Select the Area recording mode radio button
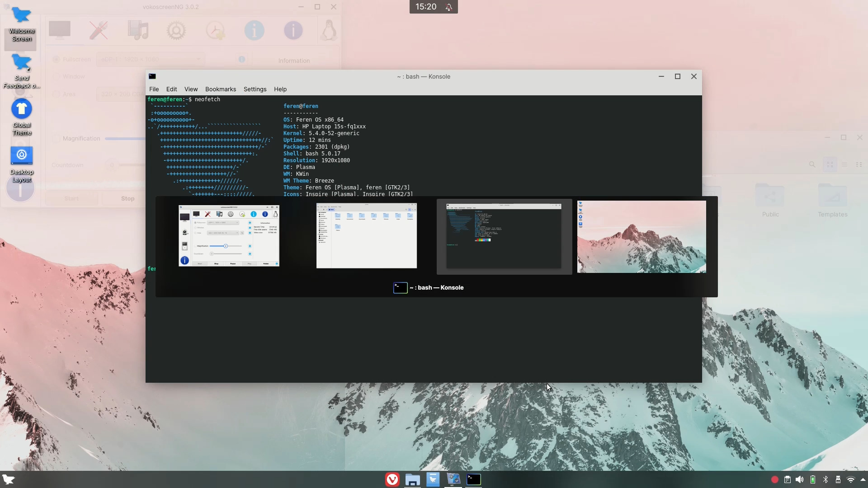This screenshot has height=488, width=868. tap(56, 94)
